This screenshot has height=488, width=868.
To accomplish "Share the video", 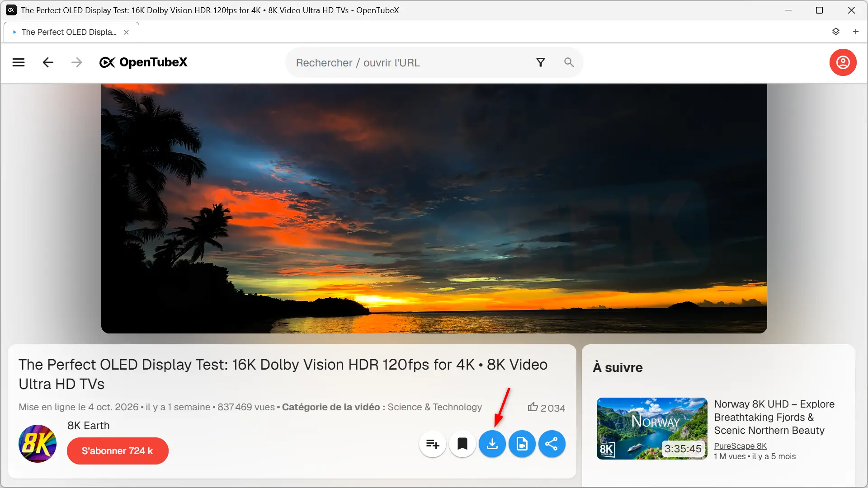I will (x=552, y=444).
